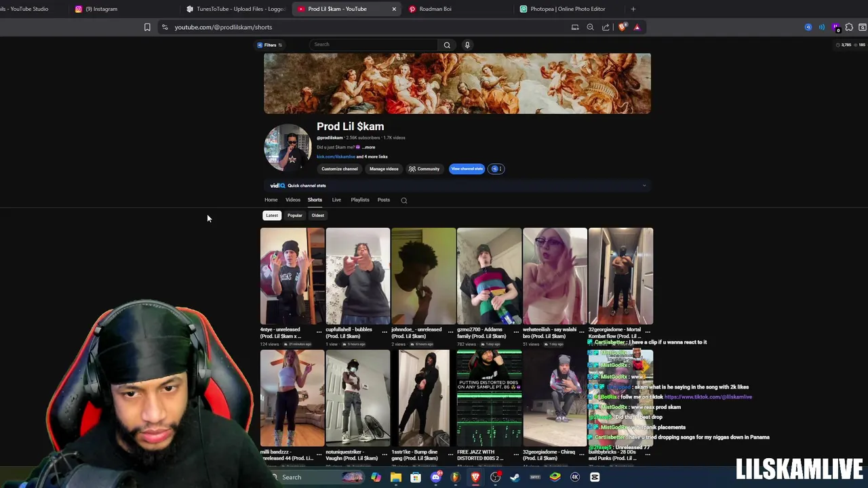Image resolution: width=868 pixels, height=488 pixels.
Task: Open 32georgiadome - Chiraq short thumbnail
Action: point(555,399)
